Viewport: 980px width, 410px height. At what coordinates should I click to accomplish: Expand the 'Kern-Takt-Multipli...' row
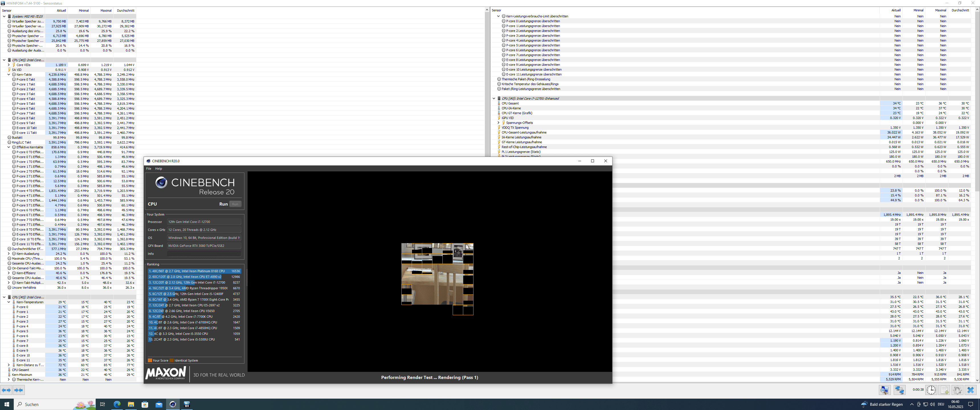tap(9, 283)
